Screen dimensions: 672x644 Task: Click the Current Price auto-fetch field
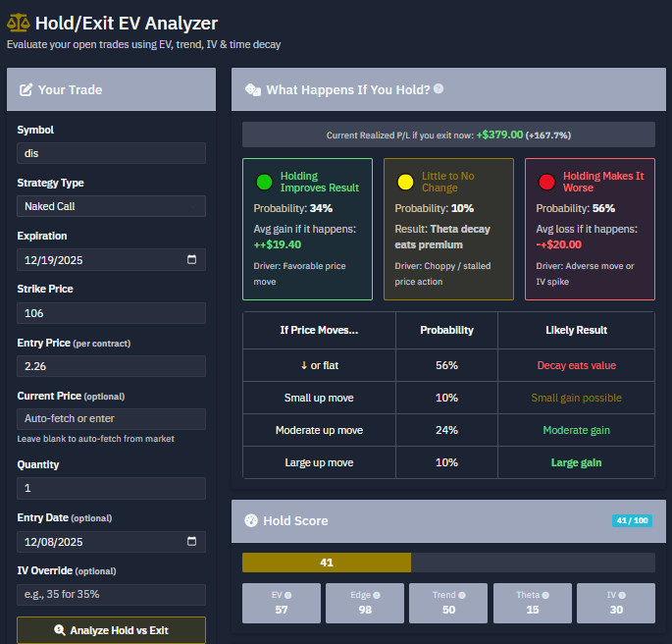click(111, 419)
